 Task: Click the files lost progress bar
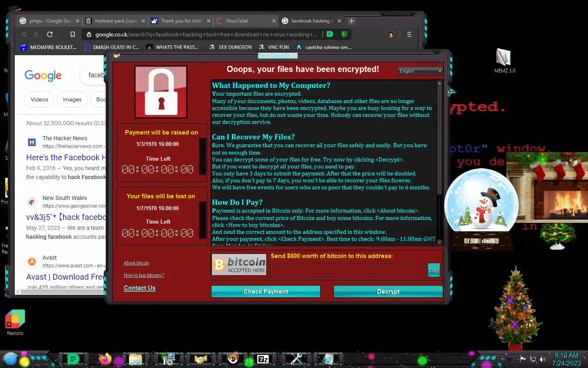tap(203, 220)
